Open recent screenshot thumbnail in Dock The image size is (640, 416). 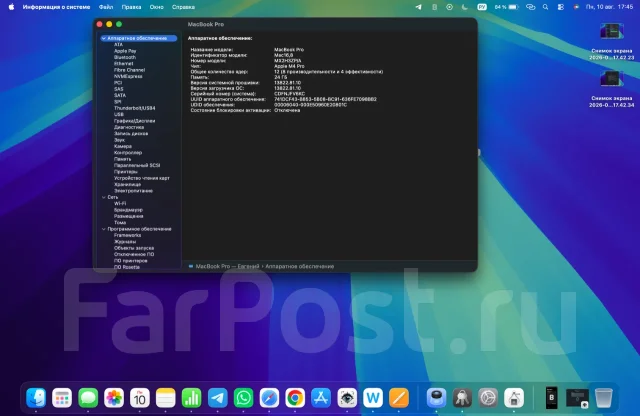click(x=577, y=398)
